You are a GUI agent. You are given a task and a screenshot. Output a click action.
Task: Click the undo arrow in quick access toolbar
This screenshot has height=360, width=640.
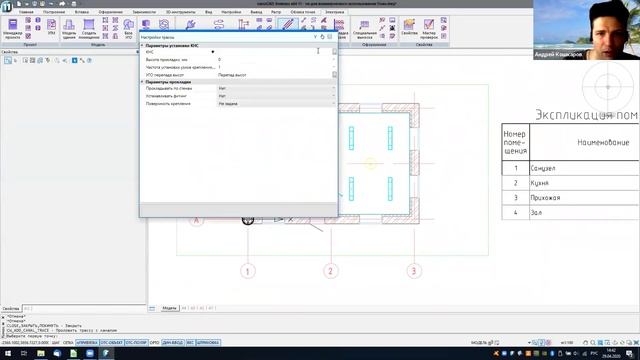[52, 4]
